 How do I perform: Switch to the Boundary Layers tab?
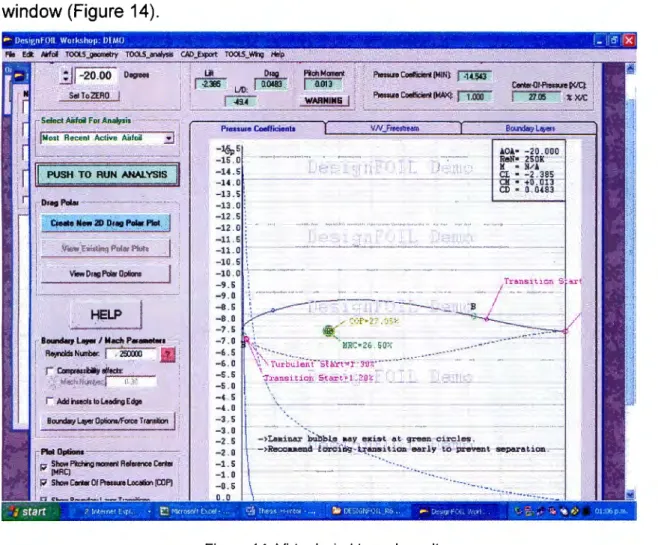(x=530, y=128)
